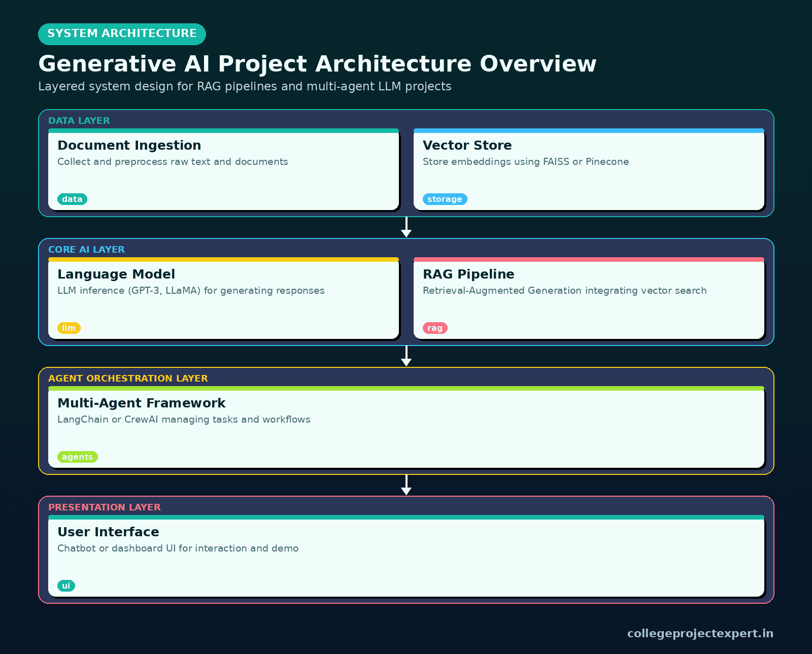Click the pink 'rag' tag
The image size is (812, 654).
click(435, 328)
